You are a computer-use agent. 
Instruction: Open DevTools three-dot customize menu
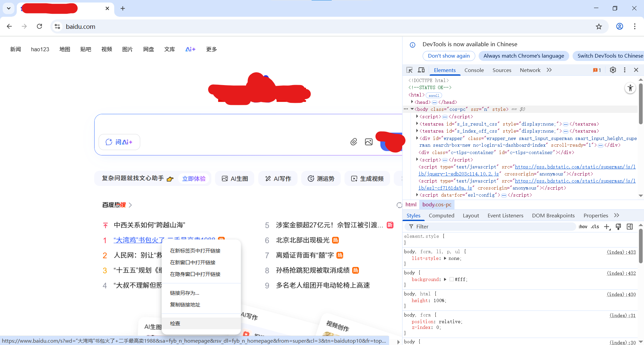(x=624, y=70)
